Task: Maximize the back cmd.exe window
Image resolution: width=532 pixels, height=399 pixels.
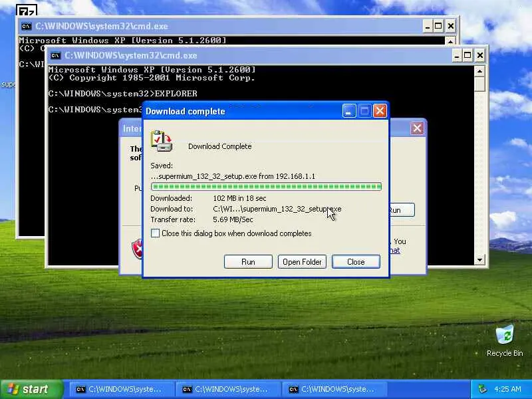Action: pyautogui.click(x=438, y=26)
